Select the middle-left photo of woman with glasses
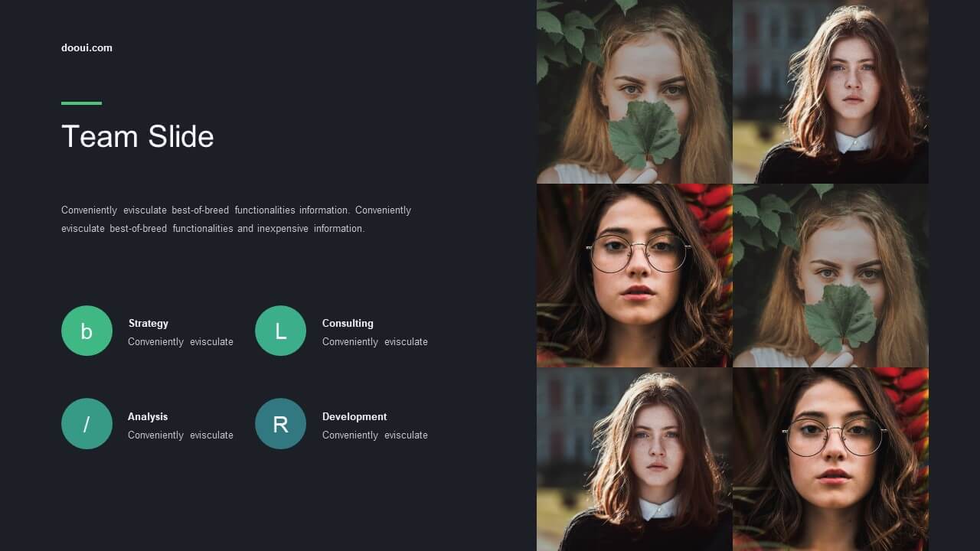Viewport: 980px width, 551px height. click(635, 275)
